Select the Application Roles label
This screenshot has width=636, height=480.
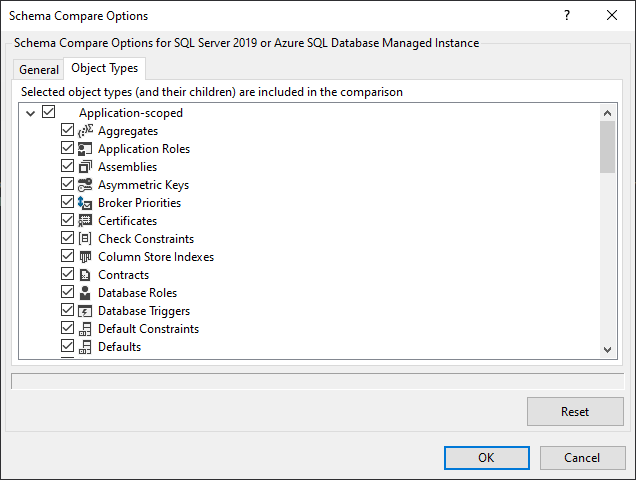[x=144, y=149]
